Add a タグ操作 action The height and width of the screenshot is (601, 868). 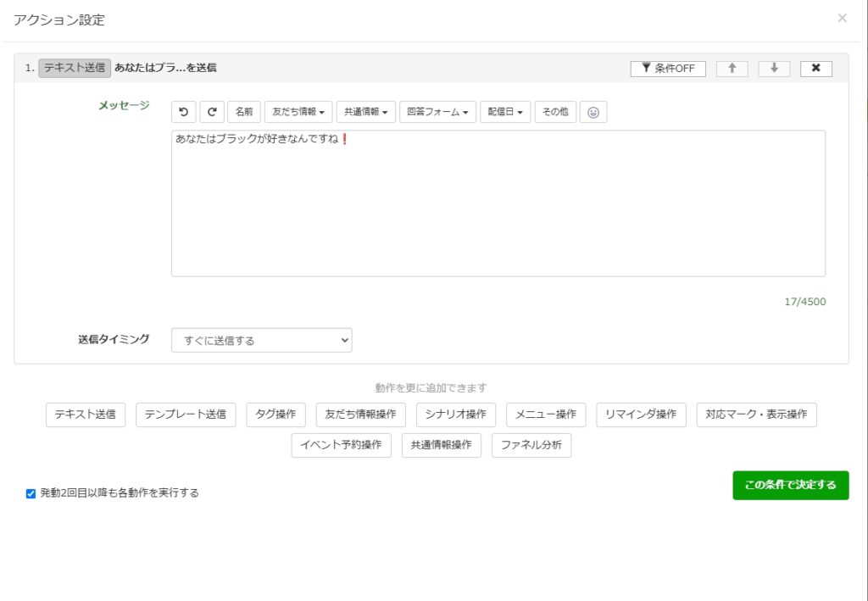275,415
